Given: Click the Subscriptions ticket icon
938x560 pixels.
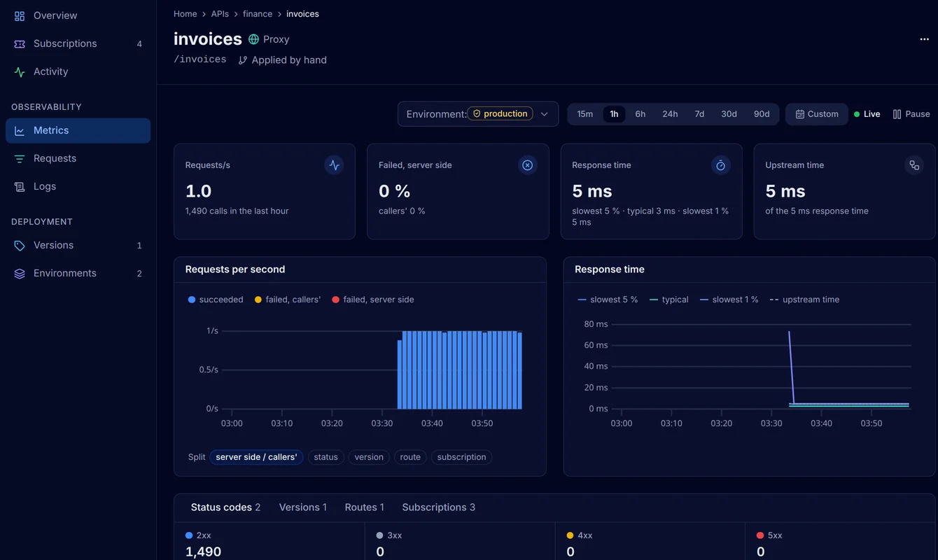Looking at the screenshot, I should (20, 43).
